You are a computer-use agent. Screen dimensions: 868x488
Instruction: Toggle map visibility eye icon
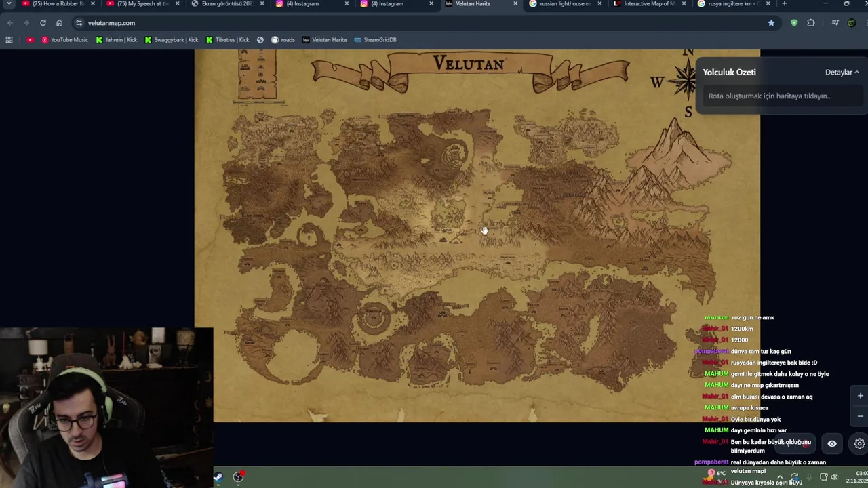(832, 443)
